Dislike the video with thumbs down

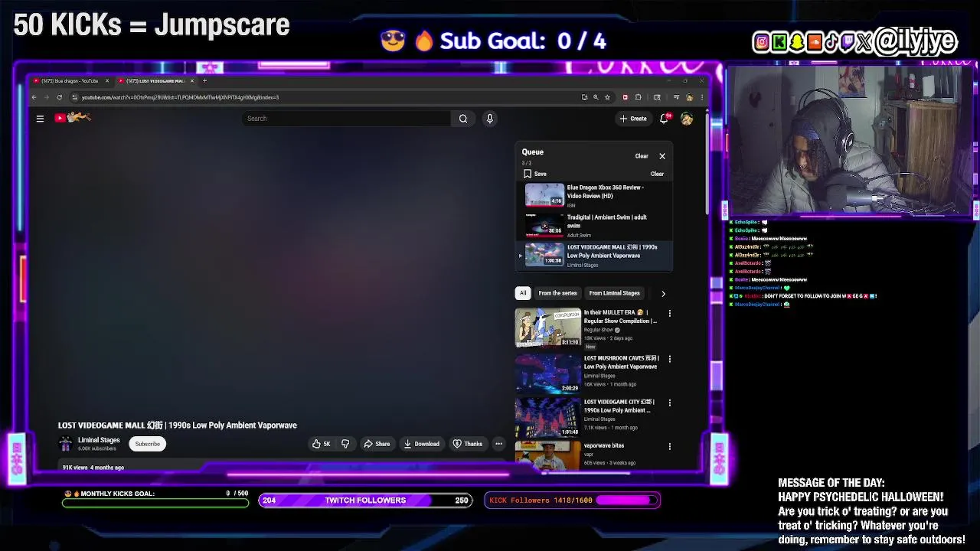tap(345, 444)
